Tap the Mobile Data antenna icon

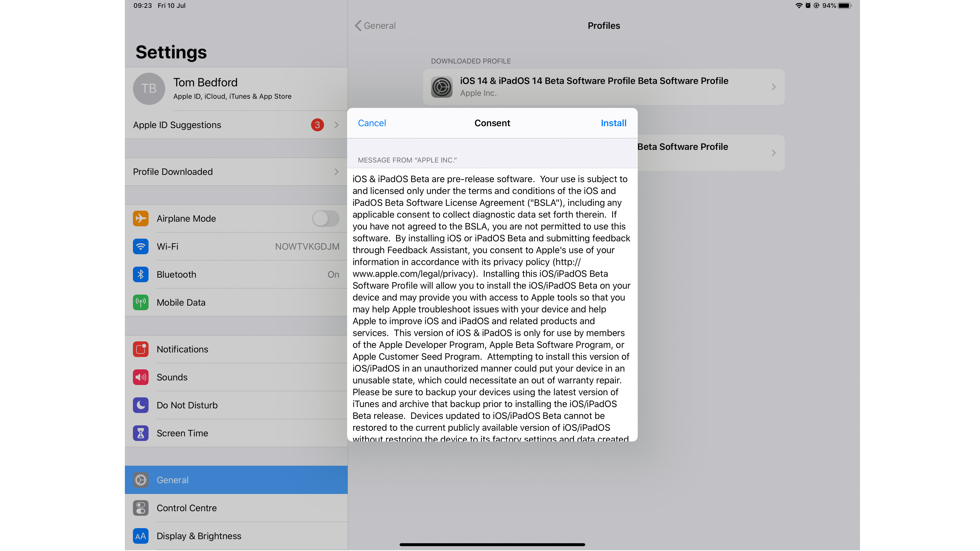click(140, 303)
